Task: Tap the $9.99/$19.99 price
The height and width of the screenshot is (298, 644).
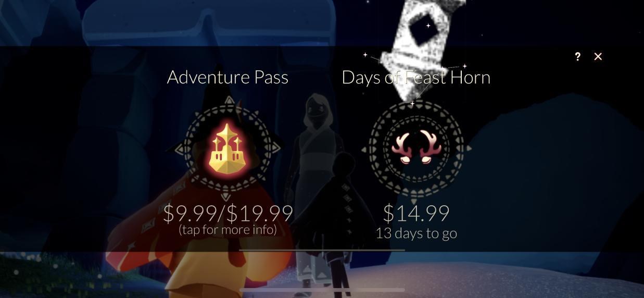Action: pos(228,213)
